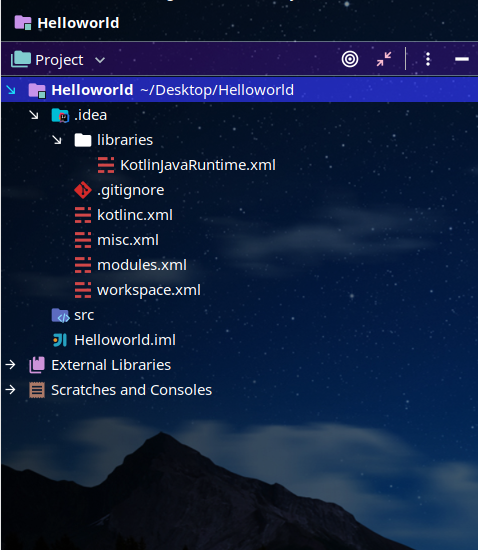The image size is (478, 550).
Task: Click the src source folder icon
Action: (x=60, y=315)
